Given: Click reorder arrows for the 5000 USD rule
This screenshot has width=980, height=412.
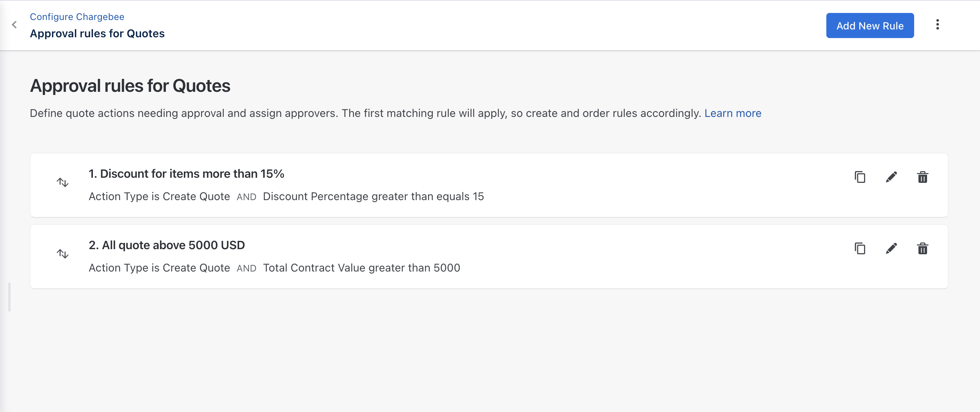Looking at the screenshot, I should 63,254.
